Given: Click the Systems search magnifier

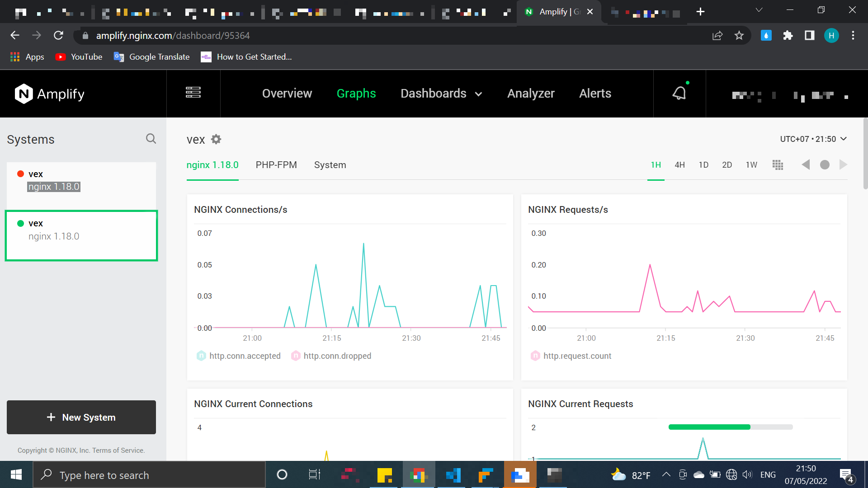Looking at the screenshot, I should point(151,138).
